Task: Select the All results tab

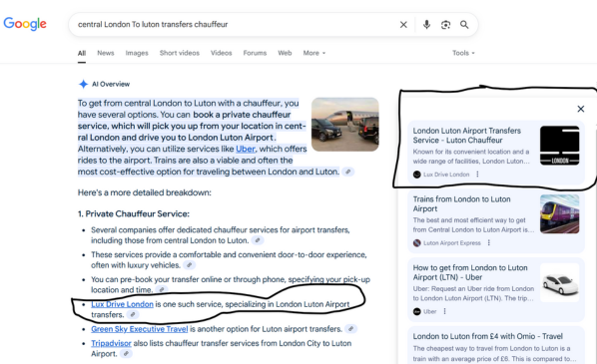Action: (82, 53)
